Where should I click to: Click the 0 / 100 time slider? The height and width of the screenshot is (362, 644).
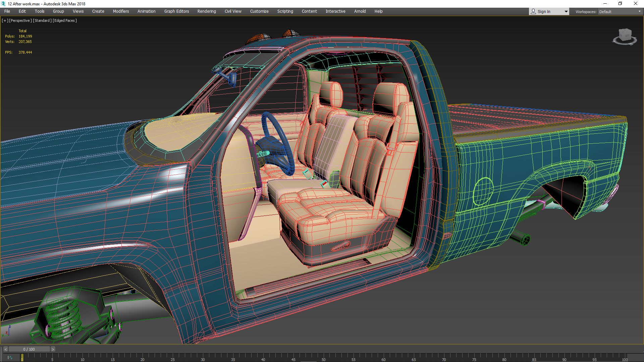29,349
